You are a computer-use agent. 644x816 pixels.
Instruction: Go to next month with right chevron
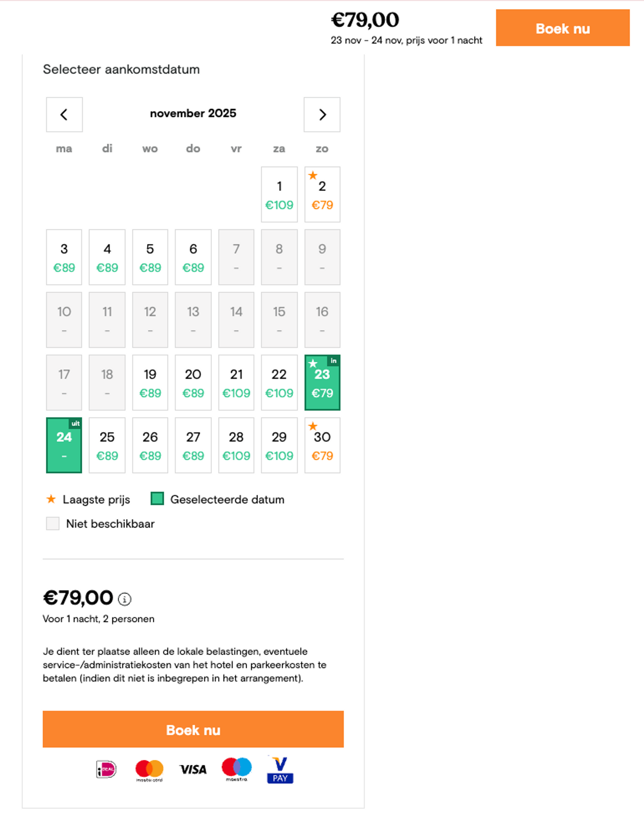tap(322, 115)
